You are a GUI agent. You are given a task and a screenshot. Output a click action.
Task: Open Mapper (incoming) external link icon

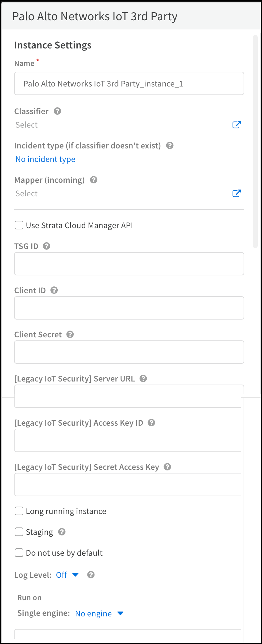237,193
